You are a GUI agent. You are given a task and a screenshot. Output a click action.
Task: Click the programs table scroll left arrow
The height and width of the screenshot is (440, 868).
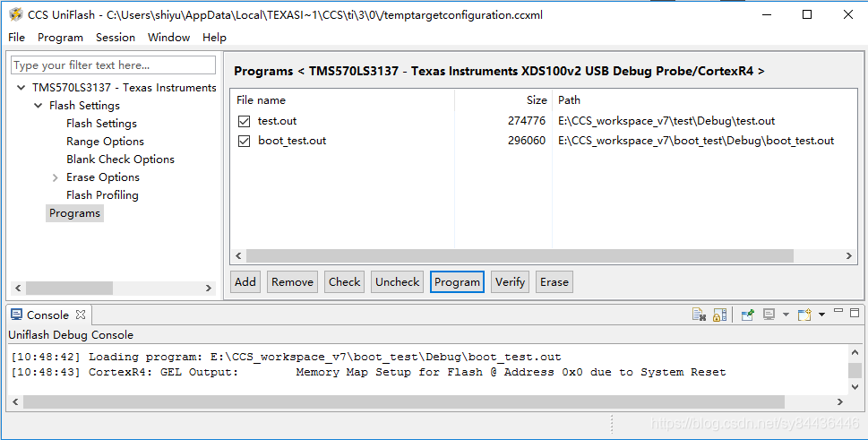tap(238, 255)
